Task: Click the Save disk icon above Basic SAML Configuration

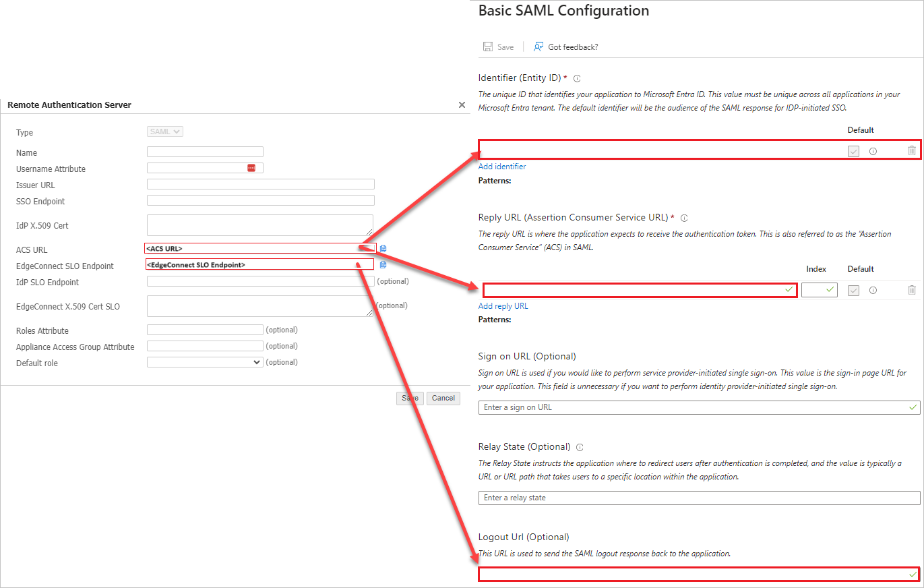Action: tap(488, 46)
